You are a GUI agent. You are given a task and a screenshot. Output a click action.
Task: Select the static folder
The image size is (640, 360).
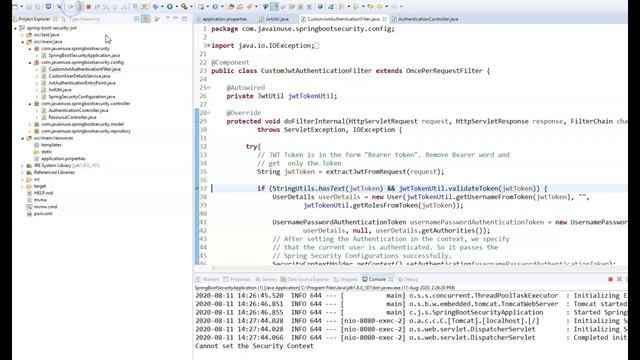pos(47,152)
